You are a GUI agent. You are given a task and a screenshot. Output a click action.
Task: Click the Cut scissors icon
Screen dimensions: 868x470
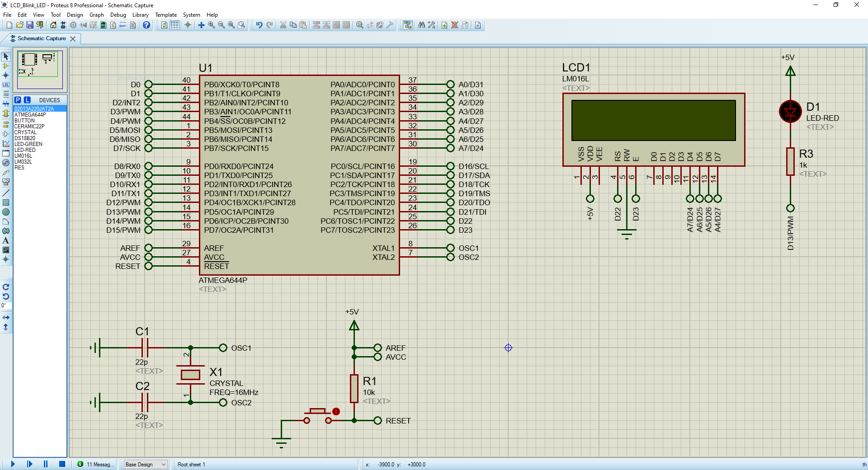283,25
